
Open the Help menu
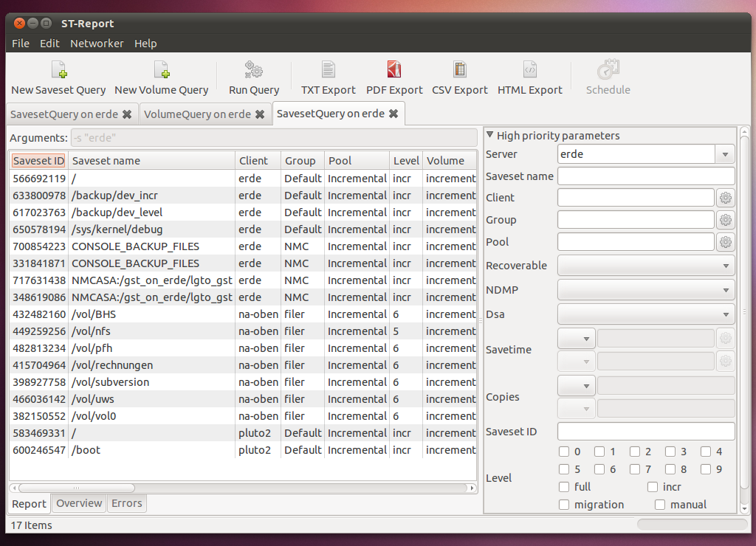145,44
